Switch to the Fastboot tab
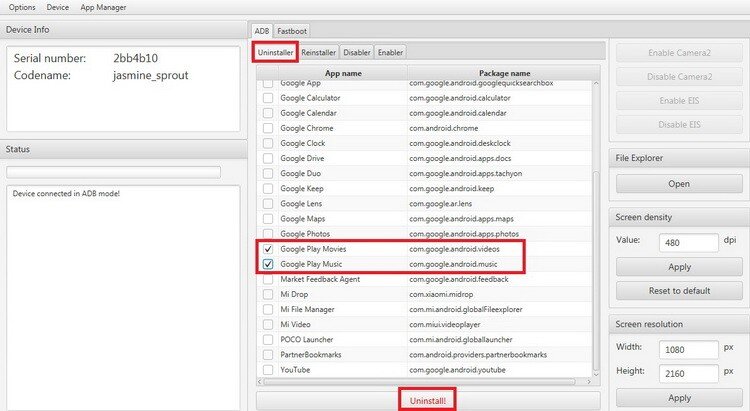750x411 pixels. [292, 31]
